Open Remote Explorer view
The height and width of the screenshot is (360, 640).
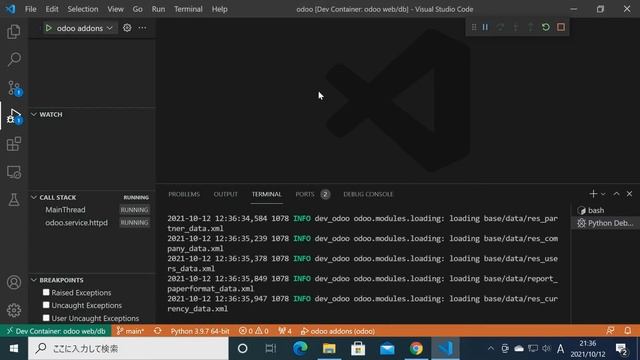click(x=14, y=172)
